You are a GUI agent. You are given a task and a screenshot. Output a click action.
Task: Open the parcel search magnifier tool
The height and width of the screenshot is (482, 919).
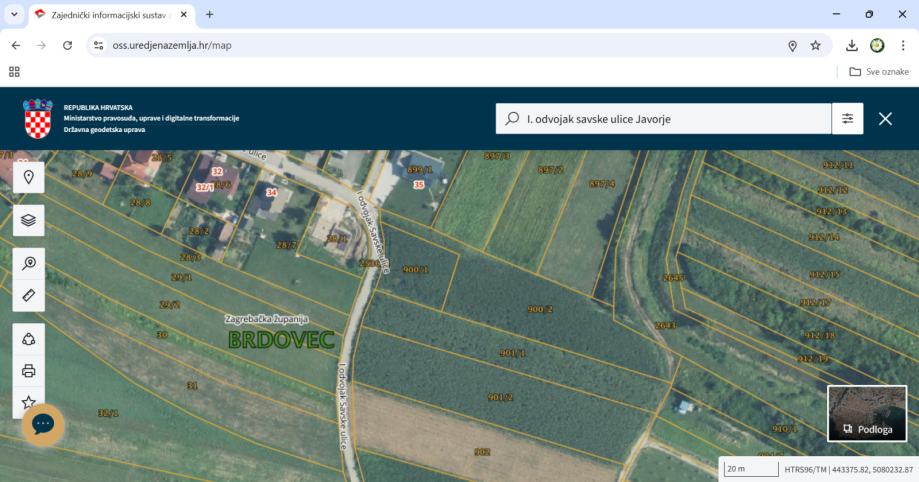pos(29,264)
